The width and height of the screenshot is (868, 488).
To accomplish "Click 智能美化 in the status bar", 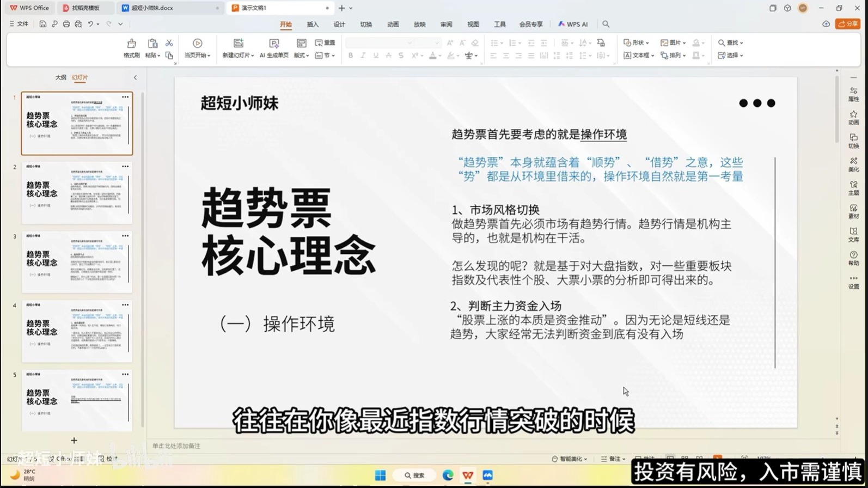I will tap(570, 459).
